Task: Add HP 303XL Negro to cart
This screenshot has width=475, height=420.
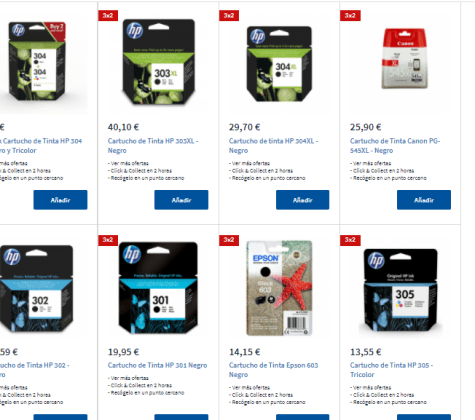Action: [181, 200]
